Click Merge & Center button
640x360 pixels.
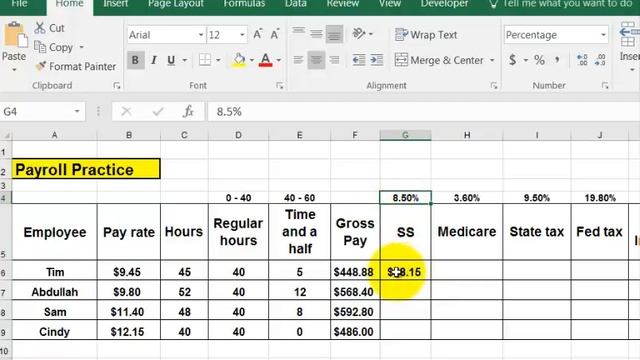[x=439, y=60]
